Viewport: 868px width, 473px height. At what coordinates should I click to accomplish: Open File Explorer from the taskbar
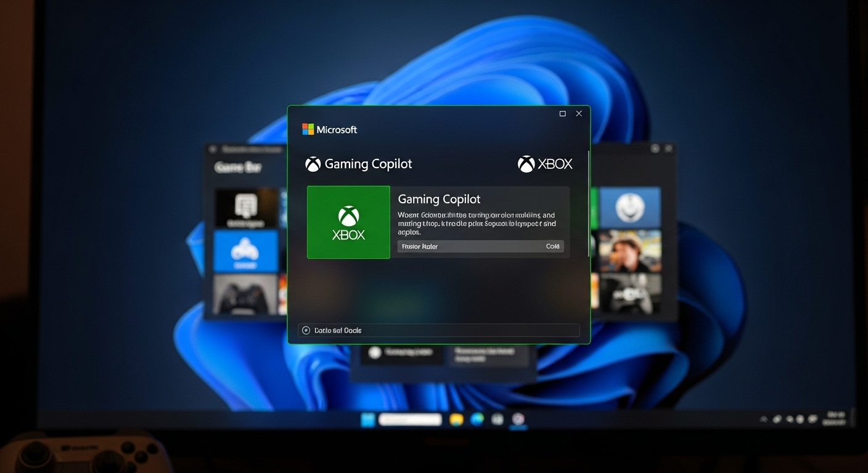click(456, 419)
